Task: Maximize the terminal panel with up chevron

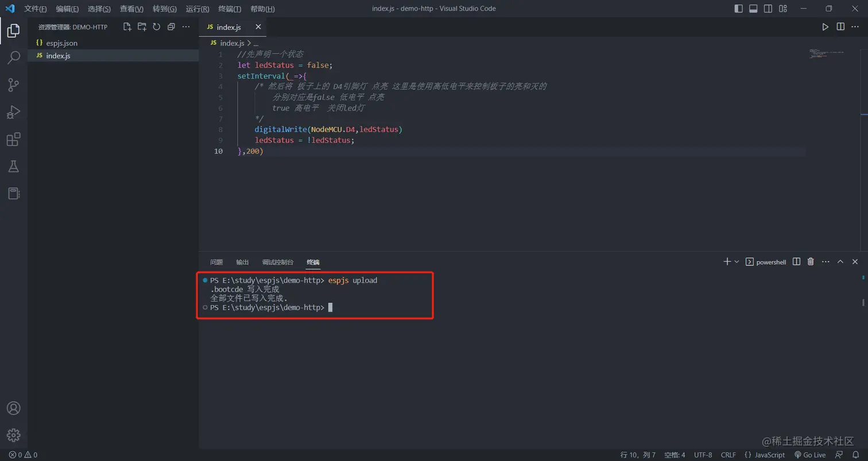Action: 840,262
